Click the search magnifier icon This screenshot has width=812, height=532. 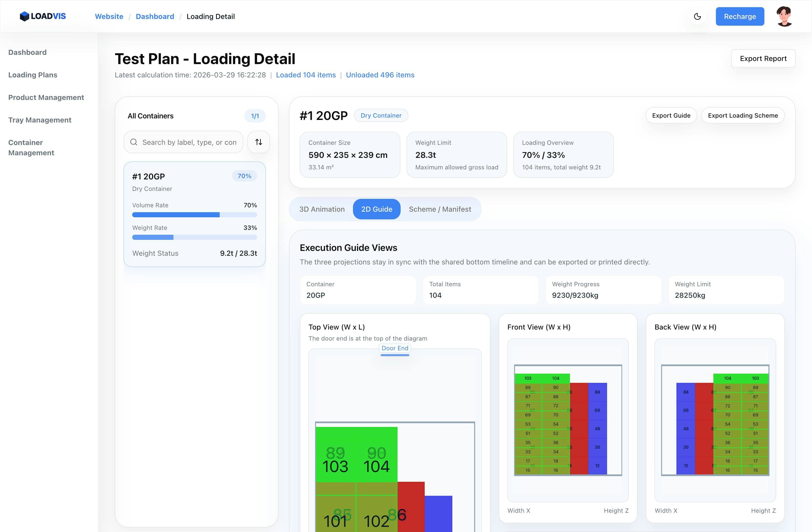[134, 142]
